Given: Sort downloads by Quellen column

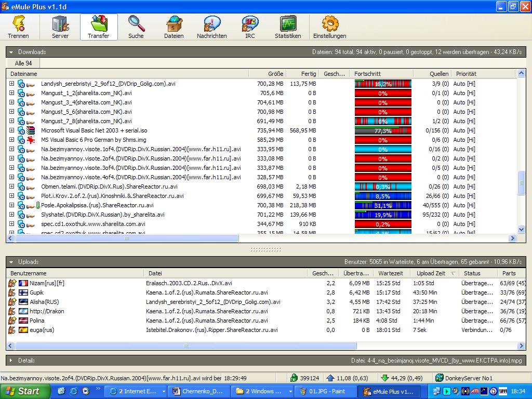Looking at the screenshot, I should tap(432, 74).
